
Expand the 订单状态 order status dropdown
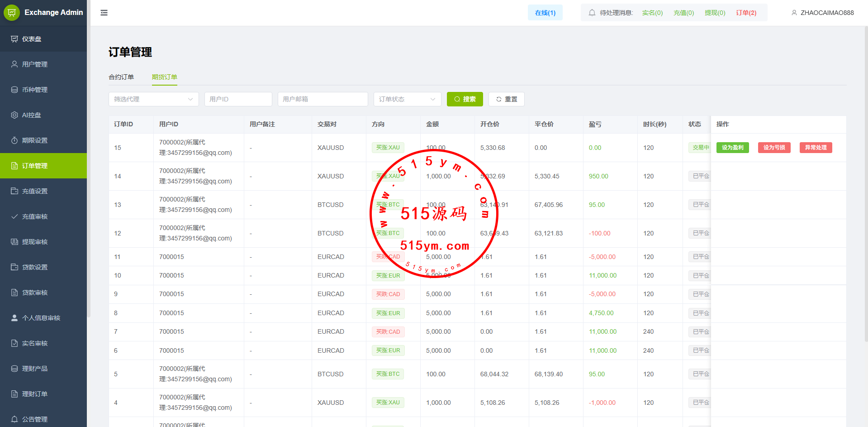[x=407, y=99]
